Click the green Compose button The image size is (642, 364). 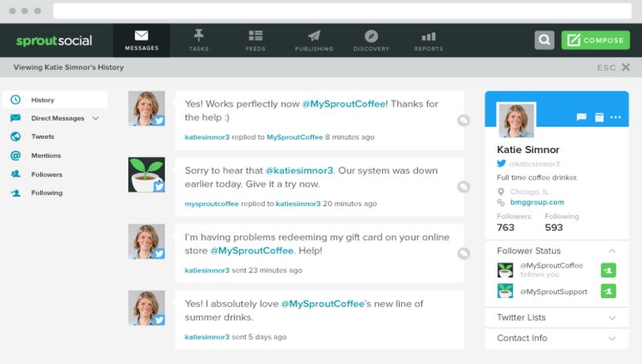[595, 40]
